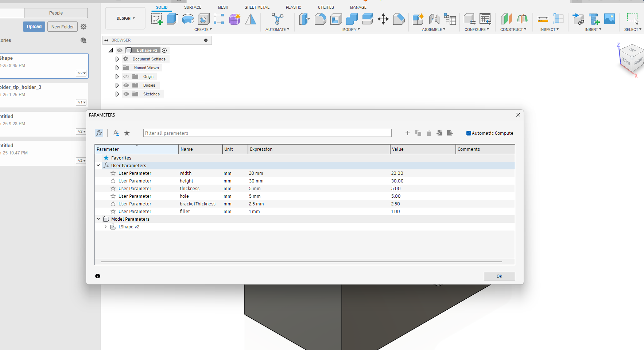This screenshot has width=644, height=350.
Task: Select the Create Sketch tool
Action: click(156, 19)
